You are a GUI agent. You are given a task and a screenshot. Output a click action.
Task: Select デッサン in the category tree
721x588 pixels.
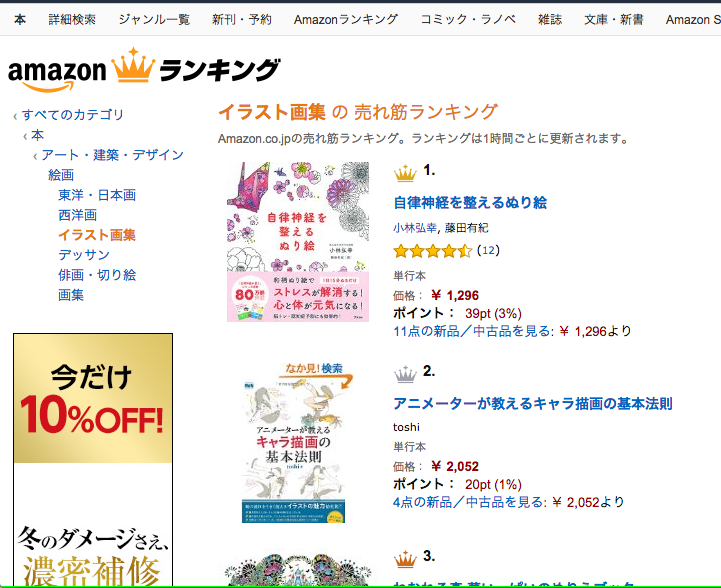click(84, 255)
